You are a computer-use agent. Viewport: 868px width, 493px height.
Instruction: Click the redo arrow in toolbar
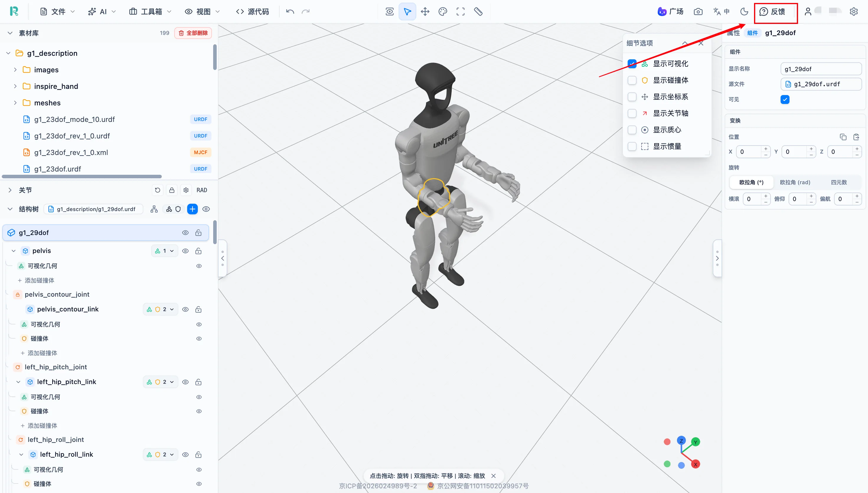[x=305, y=12]
